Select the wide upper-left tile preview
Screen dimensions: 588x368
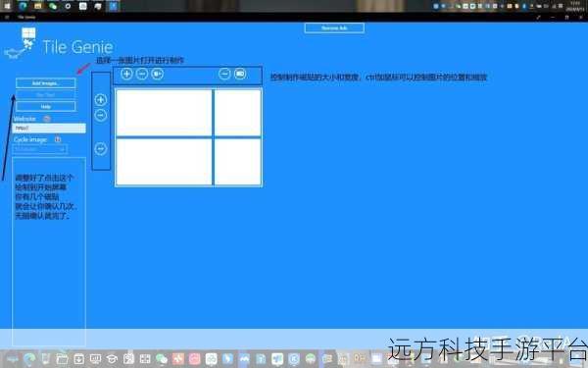coord(164,113)
